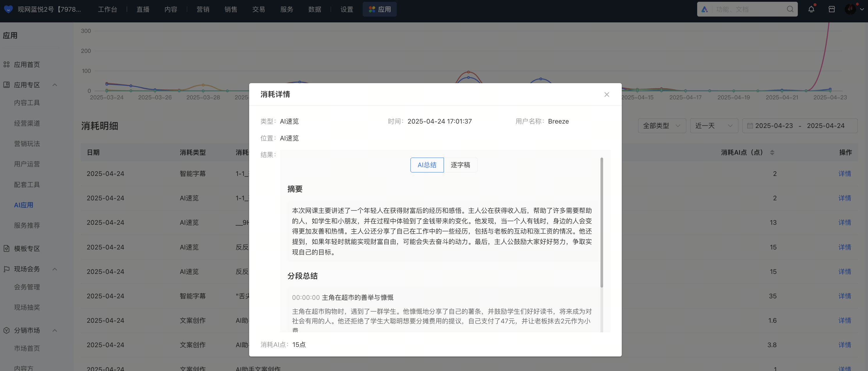
Task: Switch to the AI总结 tab
Action: pyautogui.click(x=427, y=165)
